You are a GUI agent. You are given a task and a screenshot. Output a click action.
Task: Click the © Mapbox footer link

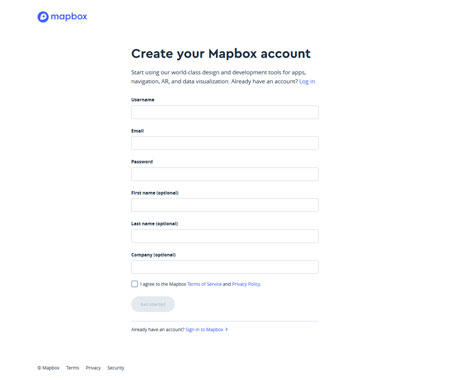click(x=48, y=368)
